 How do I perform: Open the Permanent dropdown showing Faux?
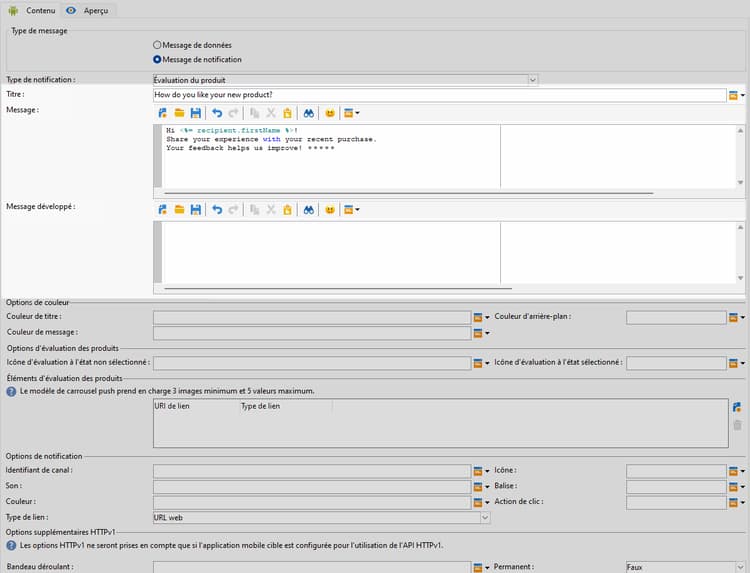click(740, 567)
